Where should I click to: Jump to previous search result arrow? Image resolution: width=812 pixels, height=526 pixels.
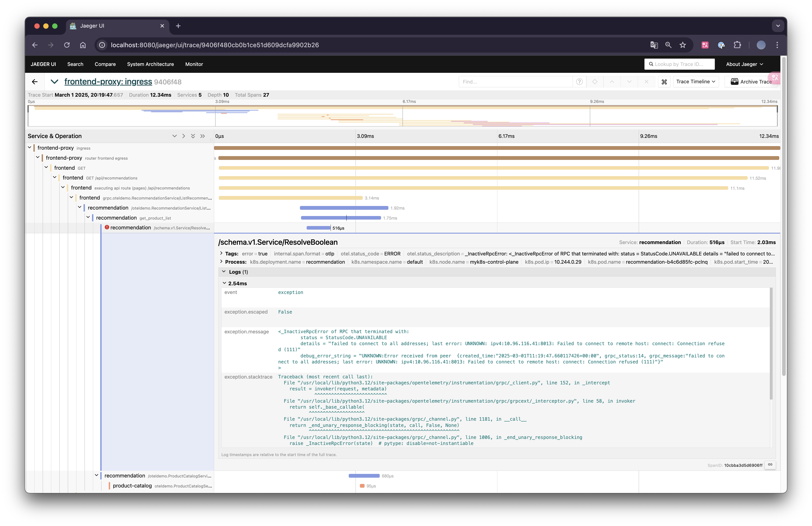[612, 82]
